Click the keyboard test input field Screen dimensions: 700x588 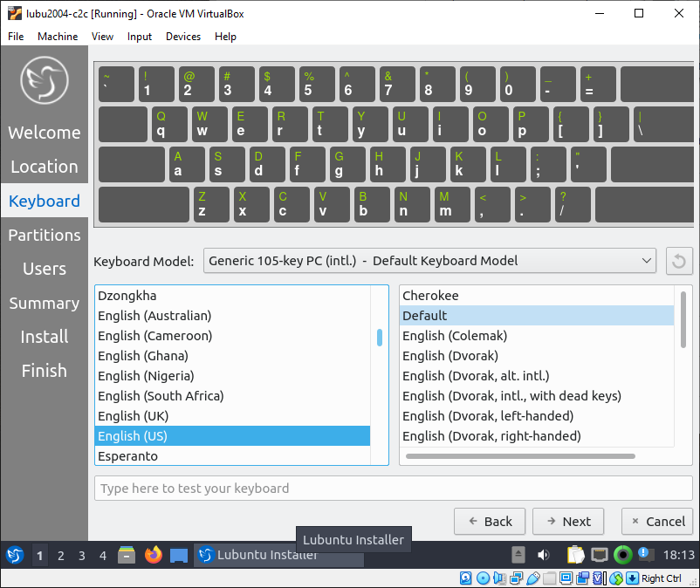tap(393, 488)
